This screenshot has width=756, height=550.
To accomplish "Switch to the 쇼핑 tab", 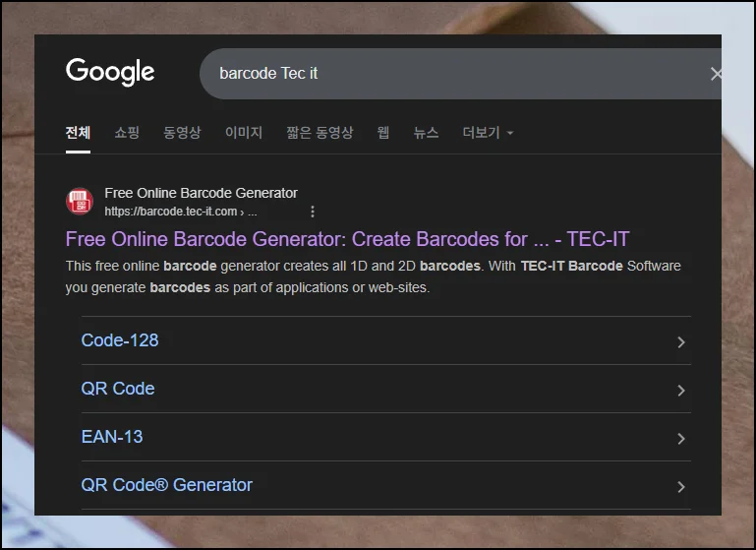I will pos(127,133).
